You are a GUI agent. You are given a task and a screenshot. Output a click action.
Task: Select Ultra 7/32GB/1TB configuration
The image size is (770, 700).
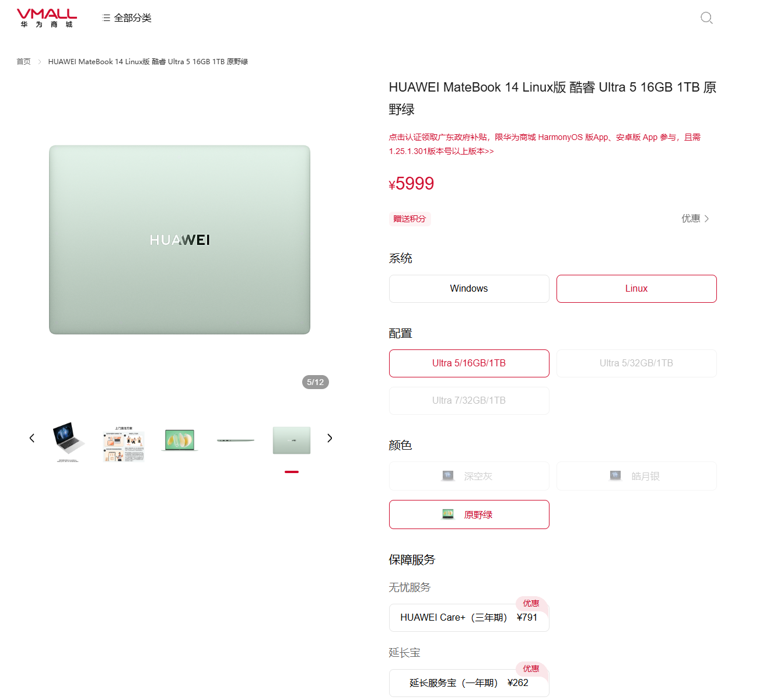click(469, 401)
